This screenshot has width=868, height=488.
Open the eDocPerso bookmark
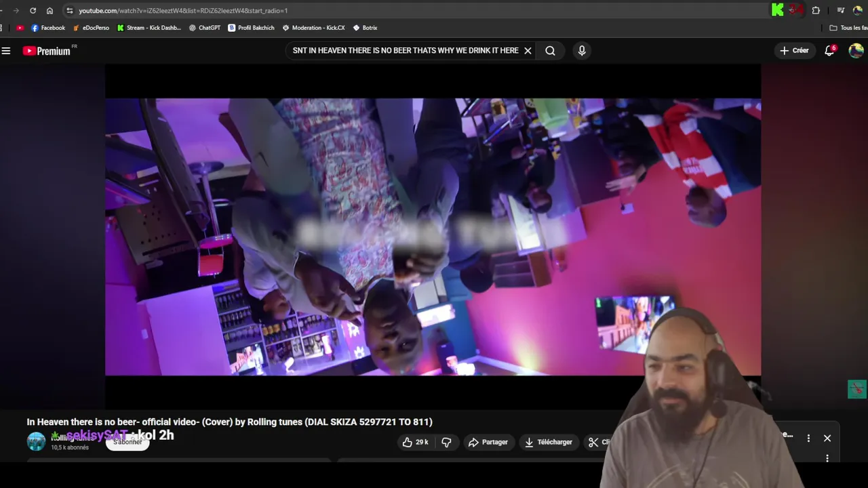point(91,28)
